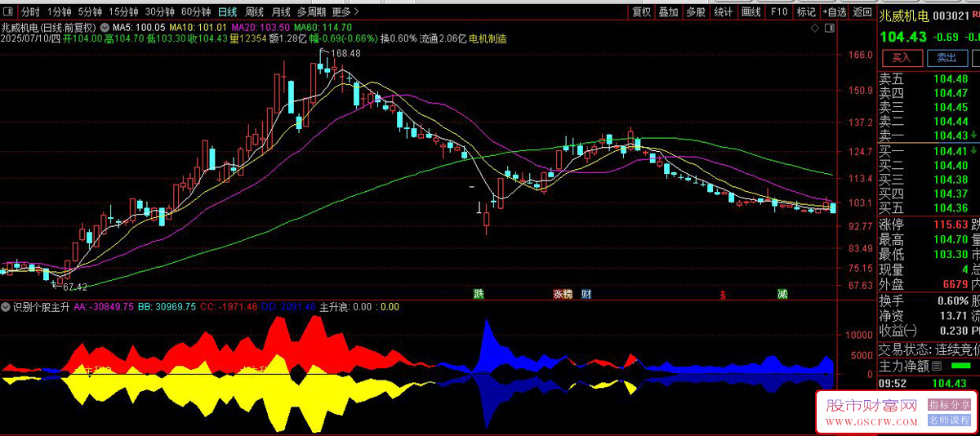The image size is (980, 436).
Task: Click the stock code 003021
Action: (x=951, y=16)
